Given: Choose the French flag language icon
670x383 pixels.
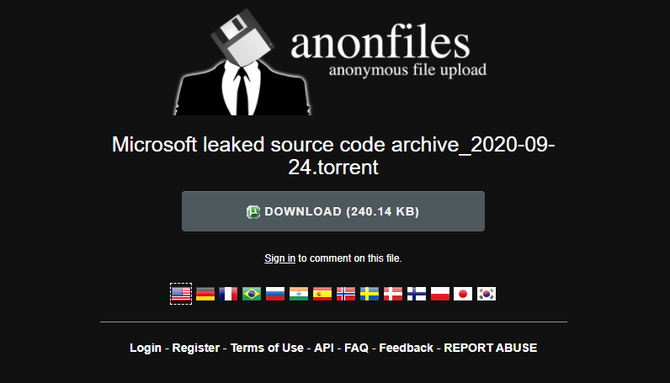Looking at the screenshot, I should point(228,294).
